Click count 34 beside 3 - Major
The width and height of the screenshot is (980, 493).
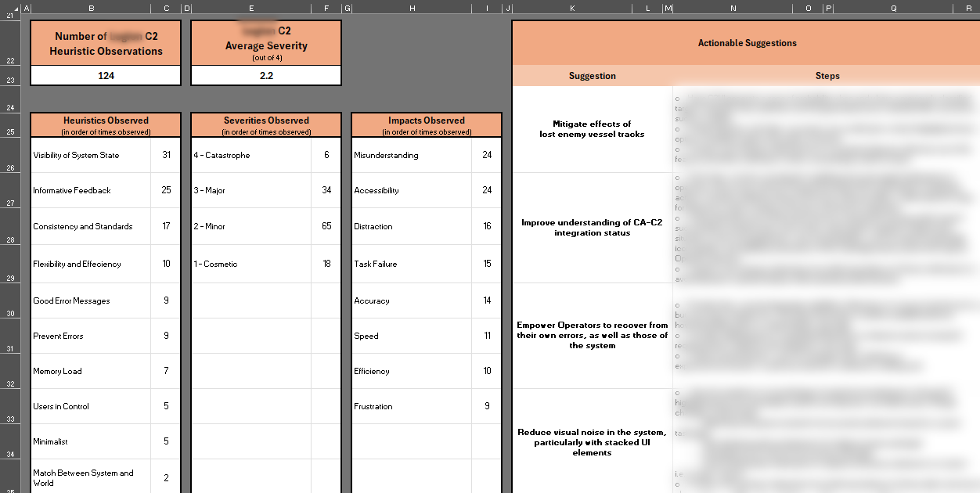tap(326, 190)
